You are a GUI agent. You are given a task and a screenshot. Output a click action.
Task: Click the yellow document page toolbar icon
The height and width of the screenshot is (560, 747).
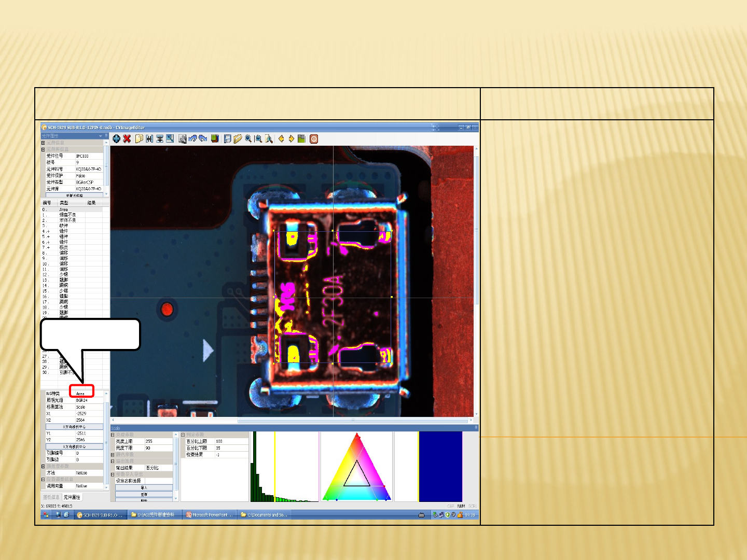click(x=139, y=139)
